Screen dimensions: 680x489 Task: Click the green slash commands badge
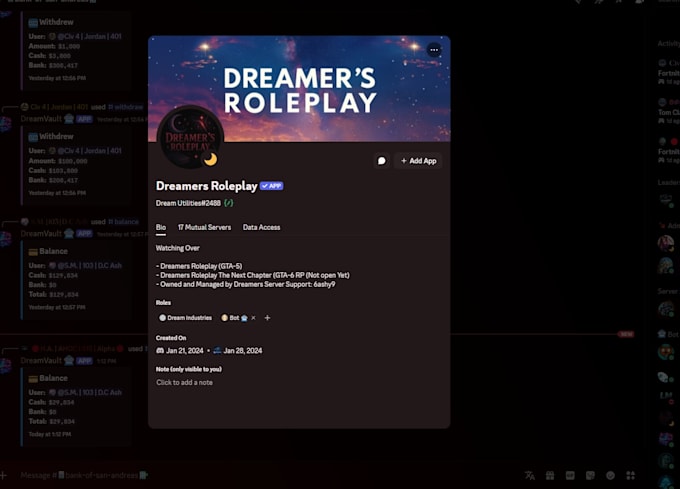[229, 203]
